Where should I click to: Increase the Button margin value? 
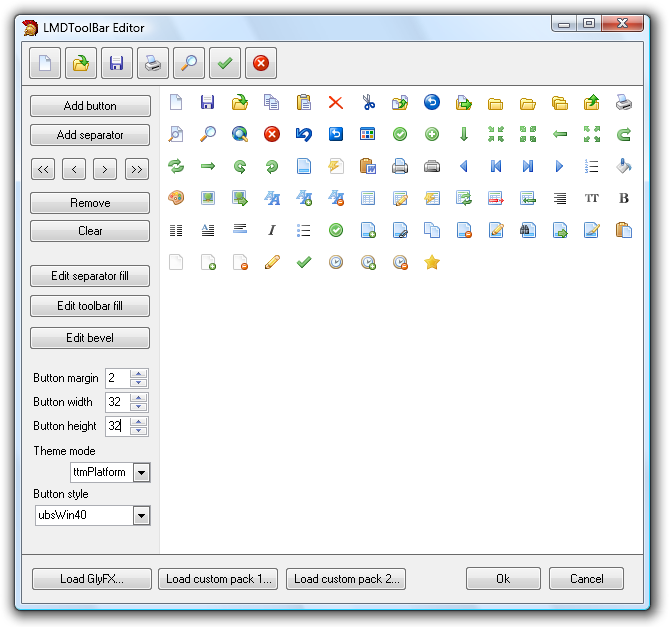tap(139, 374)
